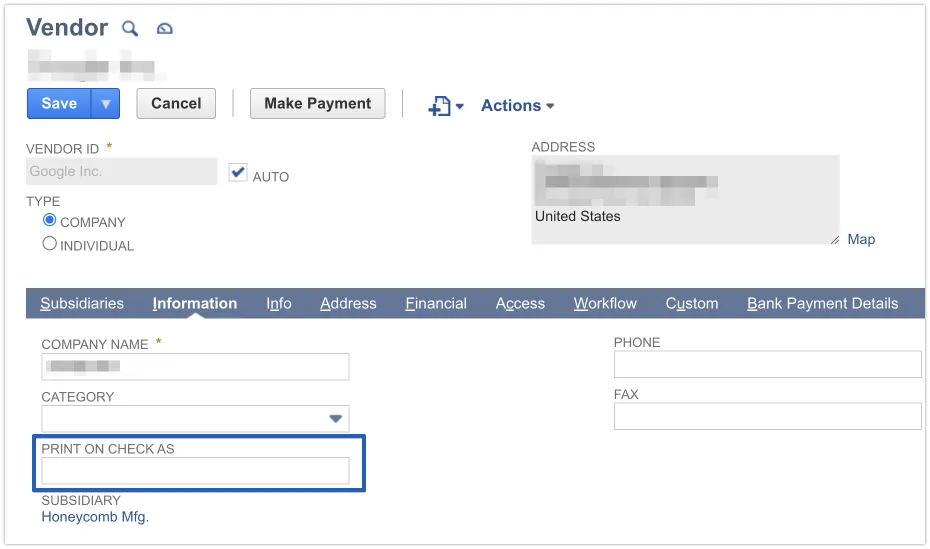The image size is (930, 549).
Task: Click the search magnifier icon beside Vendor
Action: (x=130, y=28)
